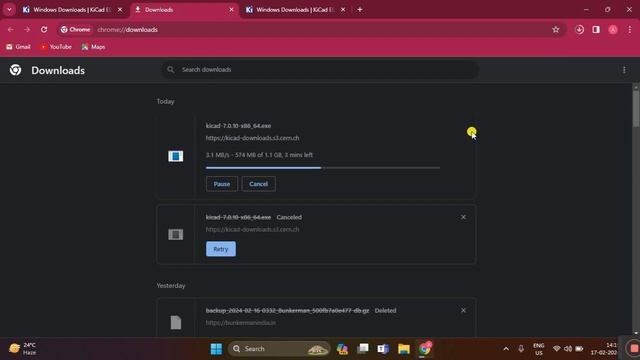640x360 pixels.
Task: Open Microsoft Teams from taskbar
Action: point(383,349)
